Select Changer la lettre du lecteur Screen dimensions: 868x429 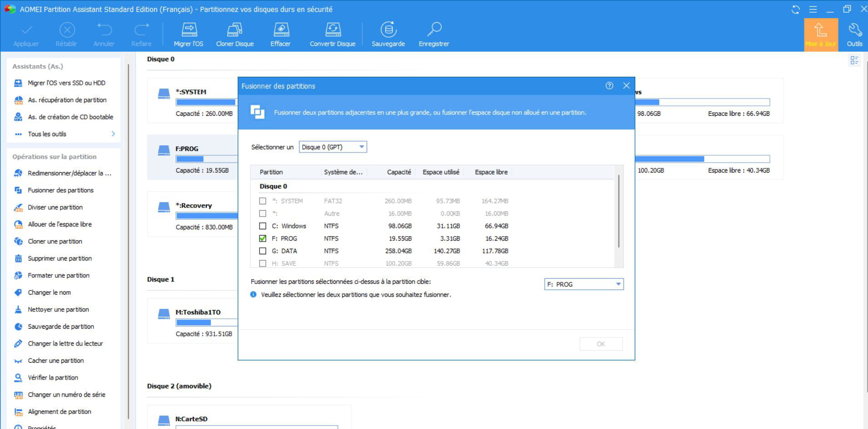coord(65,344)
